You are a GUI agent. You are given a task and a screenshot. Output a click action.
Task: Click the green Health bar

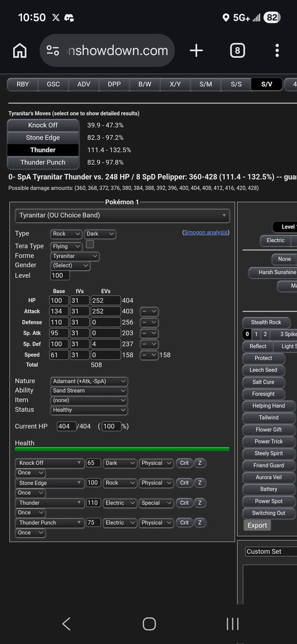122,449
